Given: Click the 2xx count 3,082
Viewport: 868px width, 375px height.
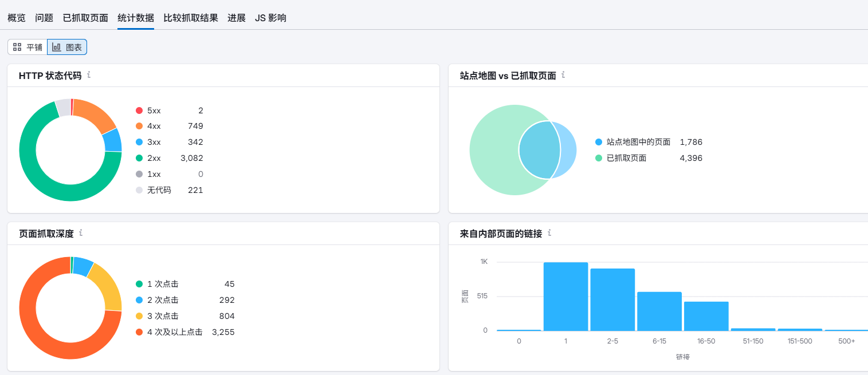Looking at the screenshot, I should tap(192, 158).
